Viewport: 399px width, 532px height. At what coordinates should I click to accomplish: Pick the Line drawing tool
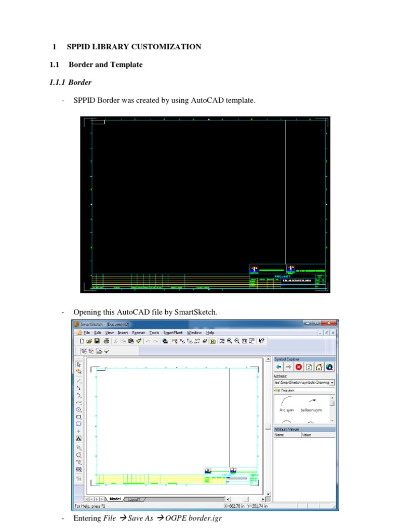(x=79, y=381)
